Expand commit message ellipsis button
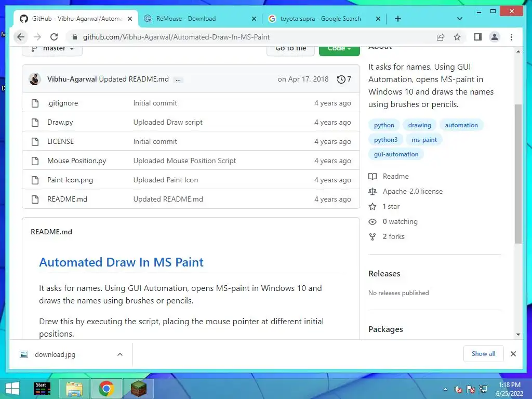Image resolution: width=532 pixels, height=399 pixels. (x=178, y=80)
